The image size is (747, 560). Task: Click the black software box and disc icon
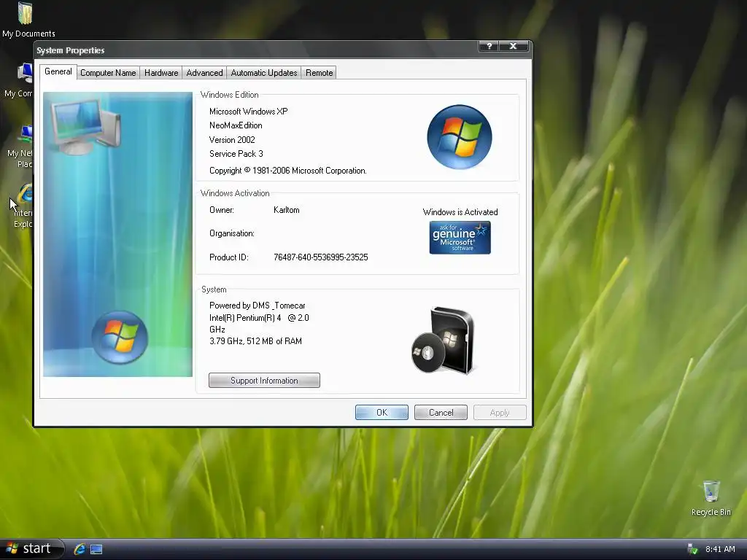(x=444, y=341)
